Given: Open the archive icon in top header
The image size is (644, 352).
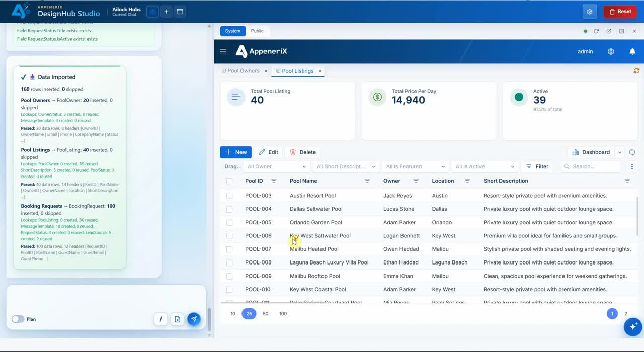Looking at the screenshot, I should pos(180,12).
